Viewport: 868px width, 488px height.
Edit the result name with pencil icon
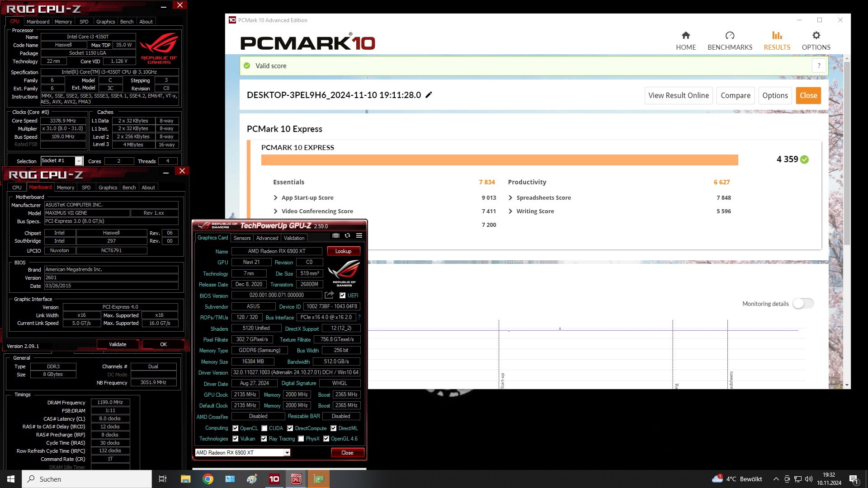pyautogui.click(x=429, y=95)
